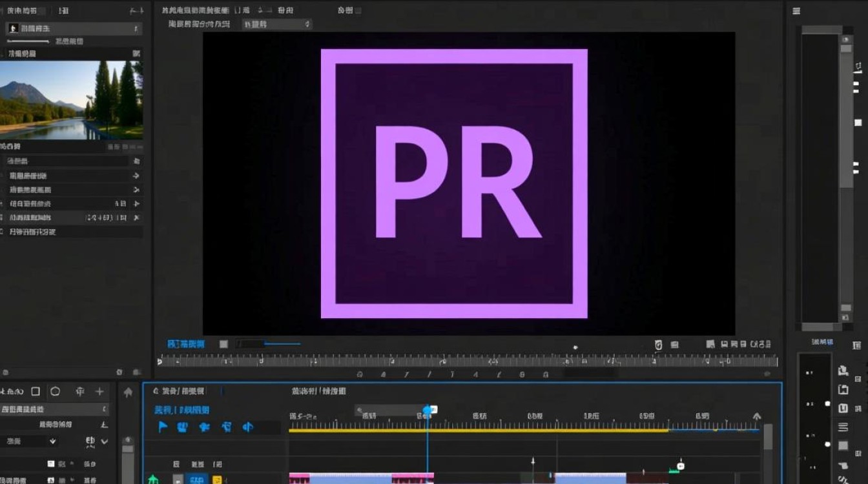Click the hexagon icon in the bottom-left panel
Viewport: 868px width, 484px height.
coord(56,391)
